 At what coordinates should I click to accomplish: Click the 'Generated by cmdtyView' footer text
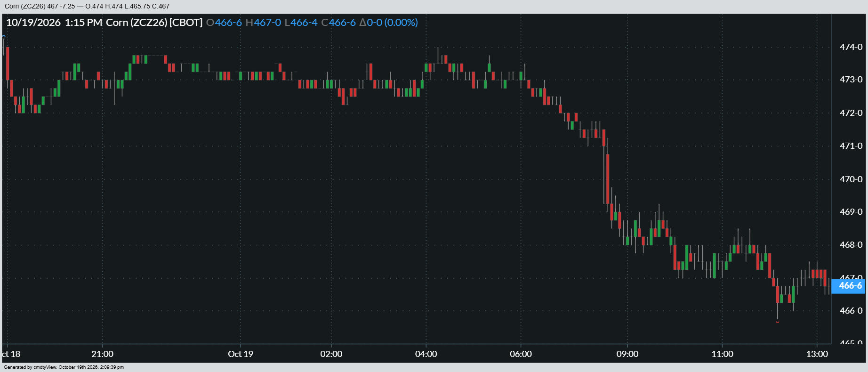point(64,367)
